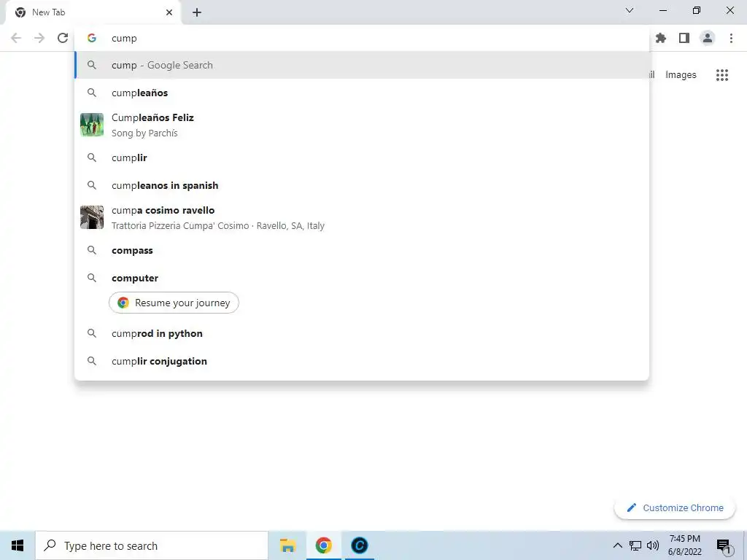Image resolution: width=747 pixels, height=560 pixels.
Task: Click the search icon beside 'compass'
Action: pos(92,250)
